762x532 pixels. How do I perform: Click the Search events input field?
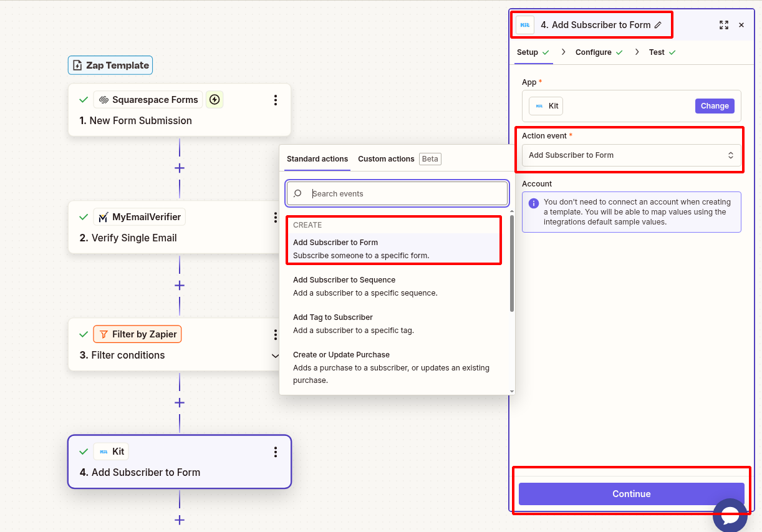tap(405, 194)
